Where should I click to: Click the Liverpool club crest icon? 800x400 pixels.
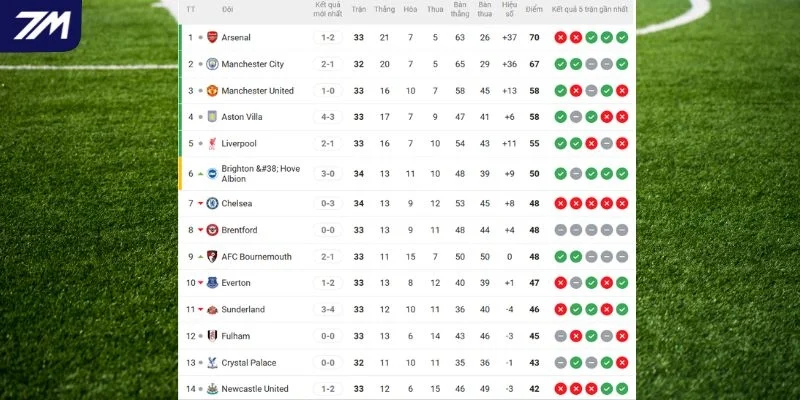pyautogui.click(x=212, y=143)
